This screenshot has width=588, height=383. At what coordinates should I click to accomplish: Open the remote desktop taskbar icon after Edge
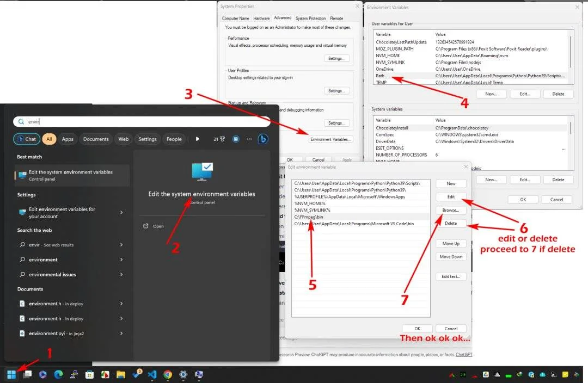tap(74, 374)
